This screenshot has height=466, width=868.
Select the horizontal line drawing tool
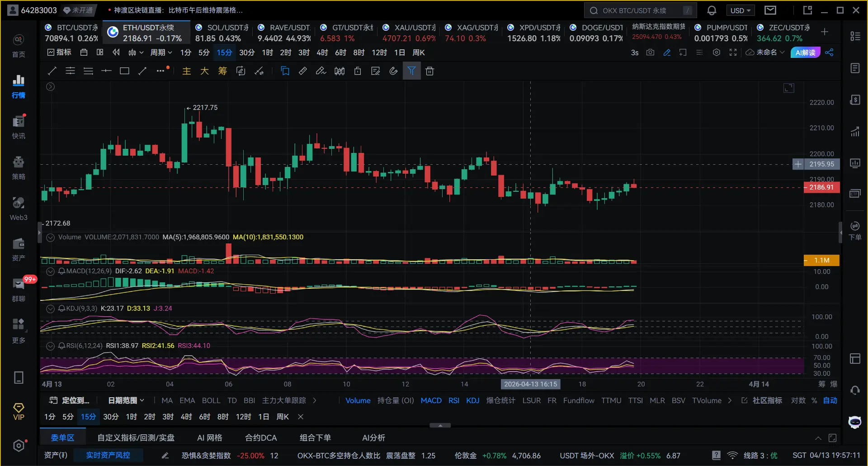106,71
